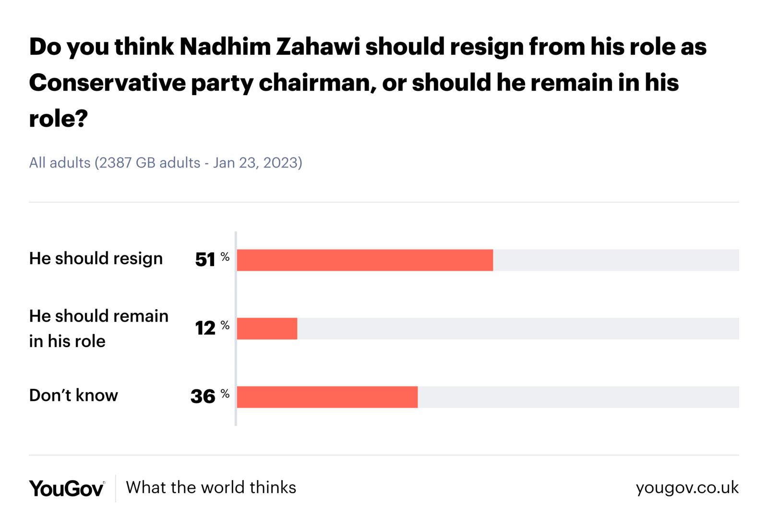Click the percent sign beside 36
Image resolution: width=768 pixels, height=532 pixels.
pyautogui.click(x=225, y=394)
